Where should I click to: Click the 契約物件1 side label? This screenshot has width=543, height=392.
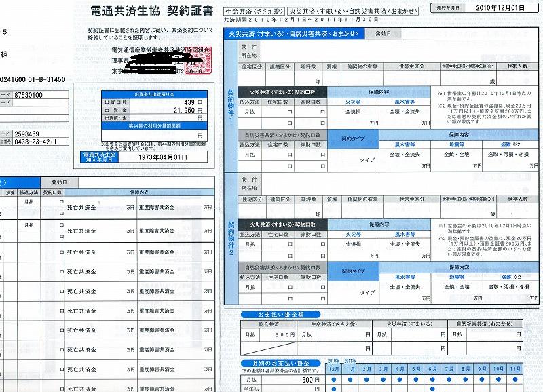pos(231,106)
